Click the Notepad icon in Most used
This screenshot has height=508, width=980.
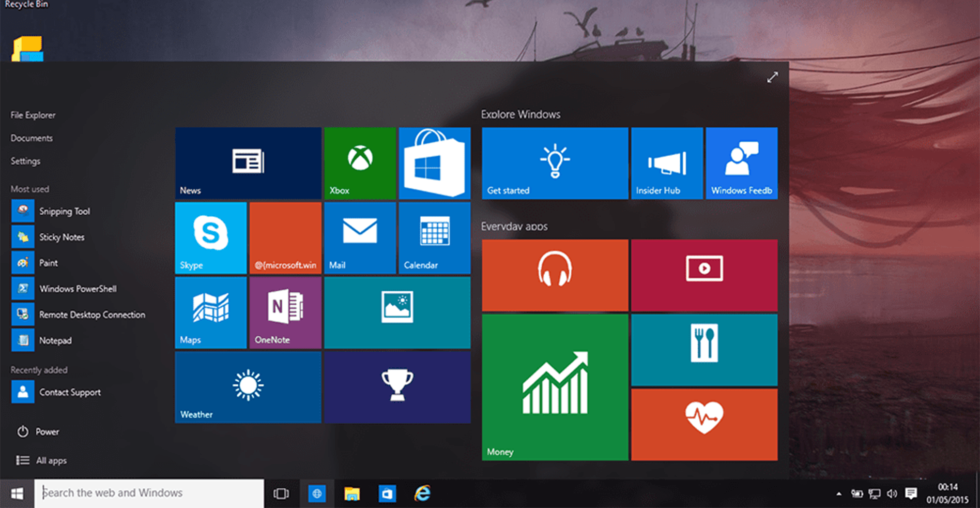coord(23,340)
